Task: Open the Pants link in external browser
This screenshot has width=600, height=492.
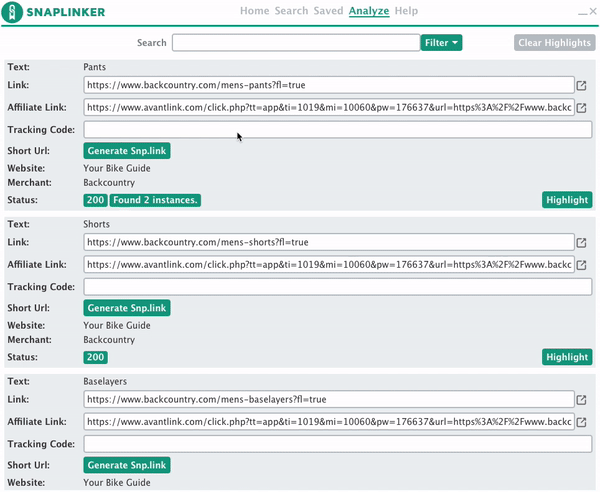Action: tap(581, 85)
